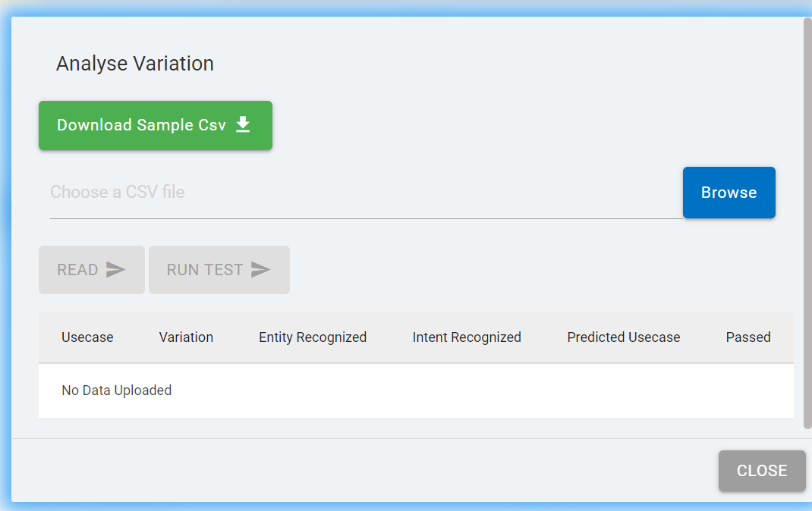The height and width of the screenshot is (511, 812).
Task: Close the Analyse Variation dialog
Action: [x=761, y=471]
